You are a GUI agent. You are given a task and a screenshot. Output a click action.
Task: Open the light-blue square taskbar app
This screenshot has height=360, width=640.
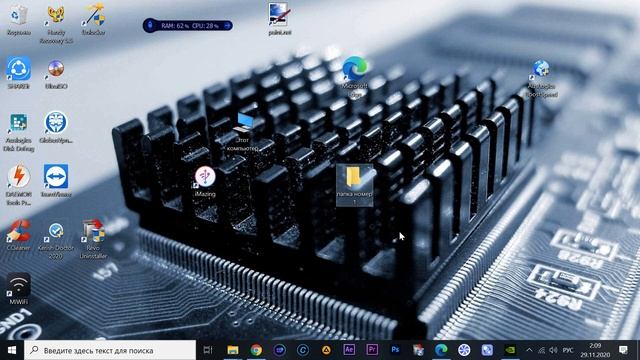[487, 350]
